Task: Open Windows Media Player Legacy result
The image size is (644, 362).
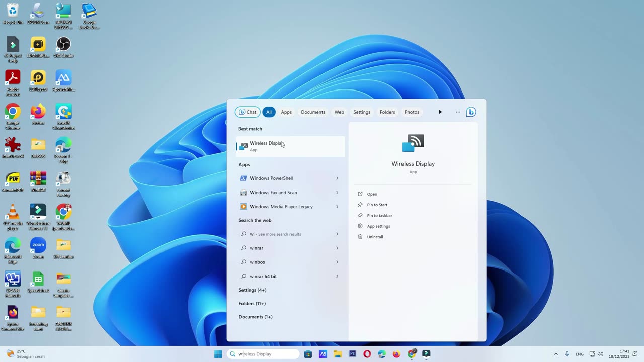Action: pyautogui.click(x=290, y=207)
